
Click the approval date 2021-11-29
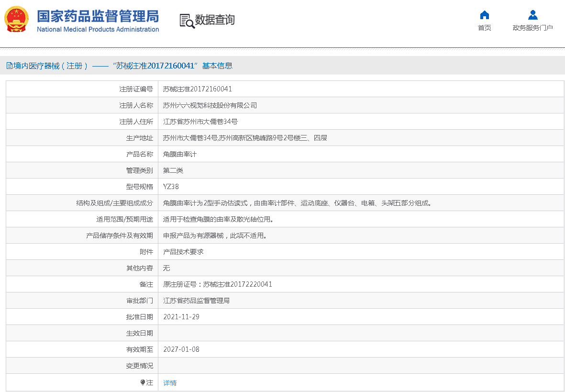[181, 317]
